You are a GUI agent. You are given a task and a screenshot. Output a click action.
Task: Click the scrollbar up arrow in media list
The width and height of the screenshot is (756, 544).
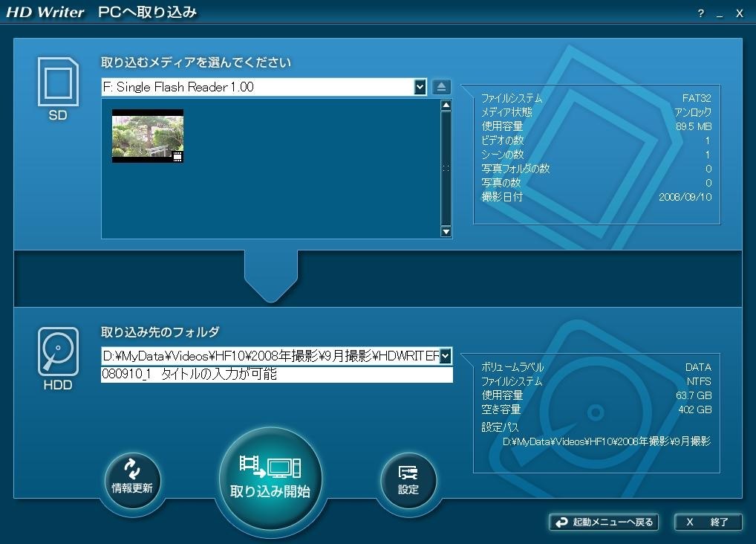click(446, 104)
